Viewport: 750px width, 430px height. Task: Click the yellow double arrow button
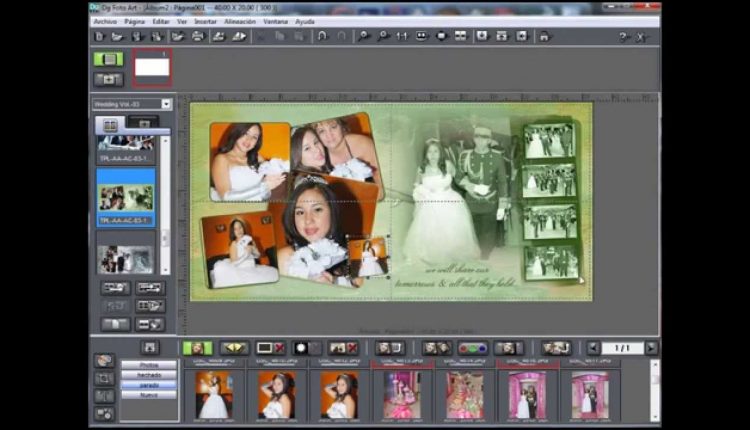(x=234, y=348)
